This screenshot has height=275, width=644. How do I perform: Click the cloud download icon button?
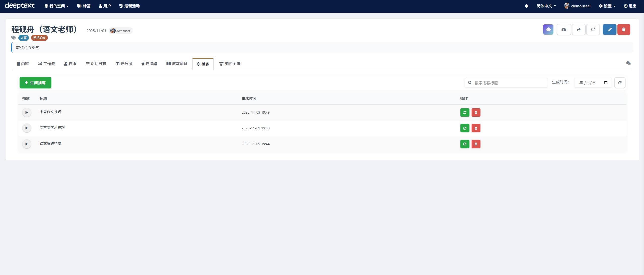564,29
